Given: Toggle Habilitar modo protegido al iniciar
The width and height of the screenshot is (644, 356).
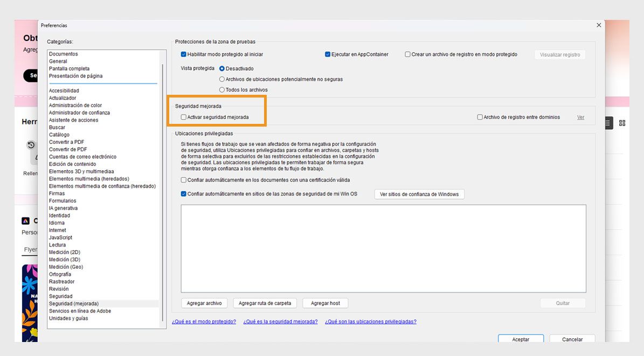Looking at the screenshot, I should [x=184, y=54].
